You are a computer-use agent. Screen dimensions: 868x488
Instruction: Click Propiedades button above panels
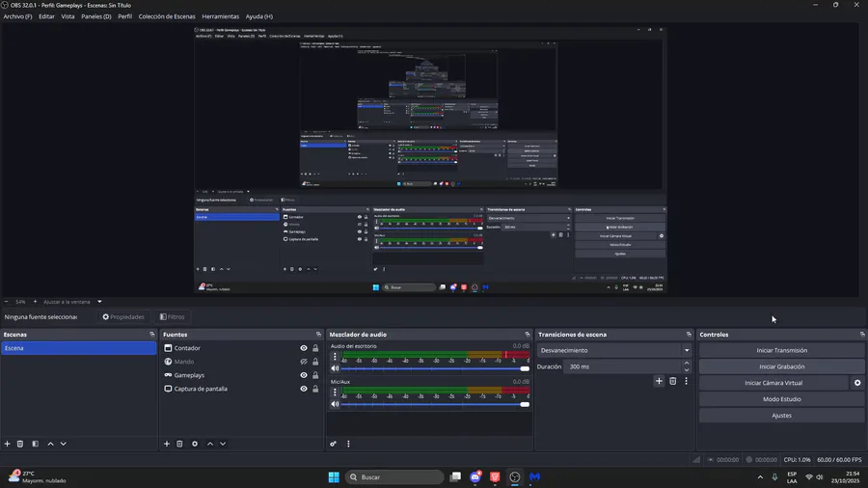pos(122,317)
